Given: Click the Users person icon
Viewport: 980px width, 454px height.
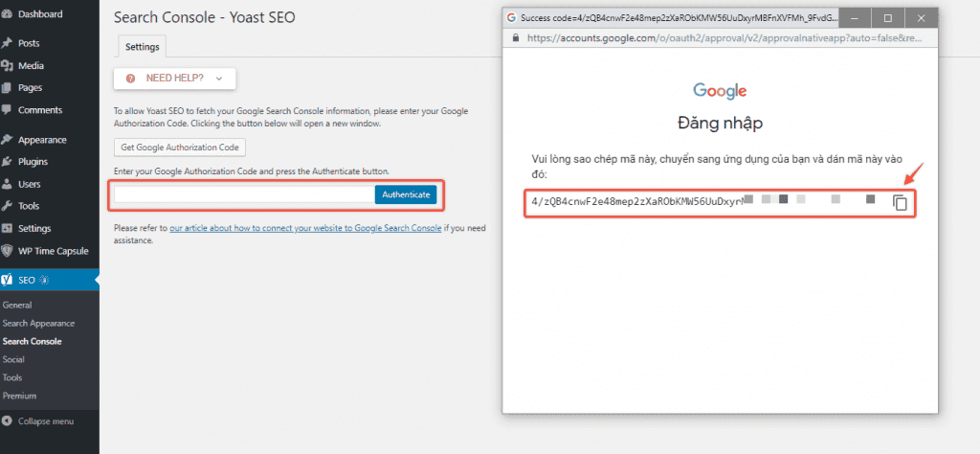Looking at the screenshot, I should click(7, 184).
